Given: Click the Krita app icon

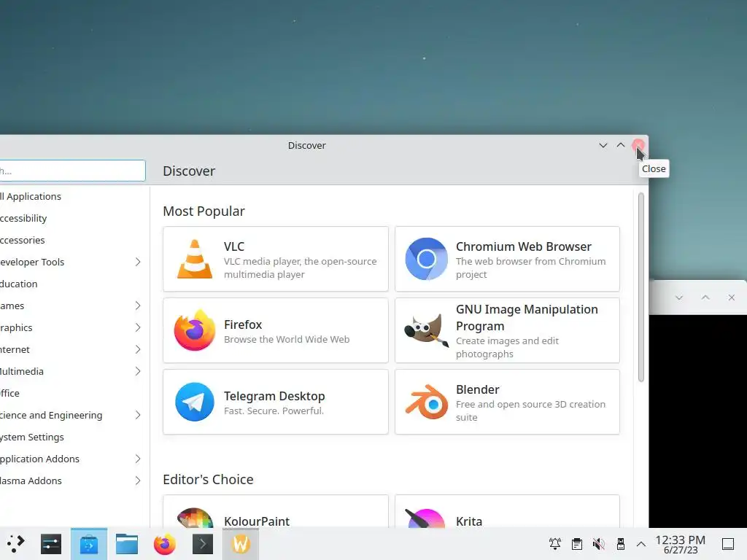Looking at the screenshot, I should (x=425, y=518).
